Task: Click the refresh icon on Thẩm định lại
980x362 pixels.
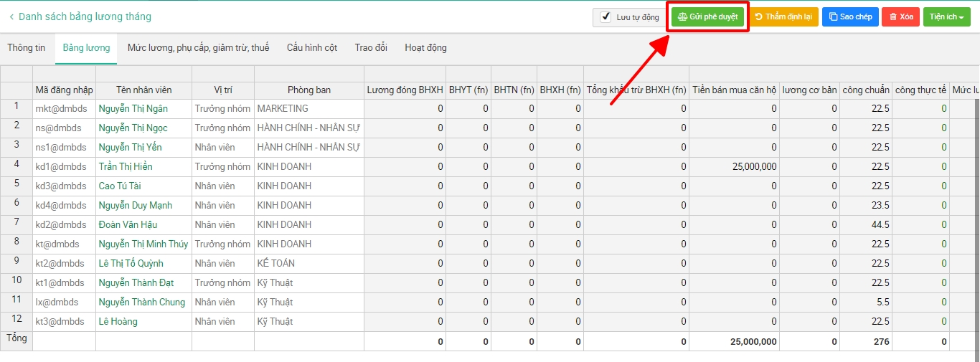Action: point(759,16)
